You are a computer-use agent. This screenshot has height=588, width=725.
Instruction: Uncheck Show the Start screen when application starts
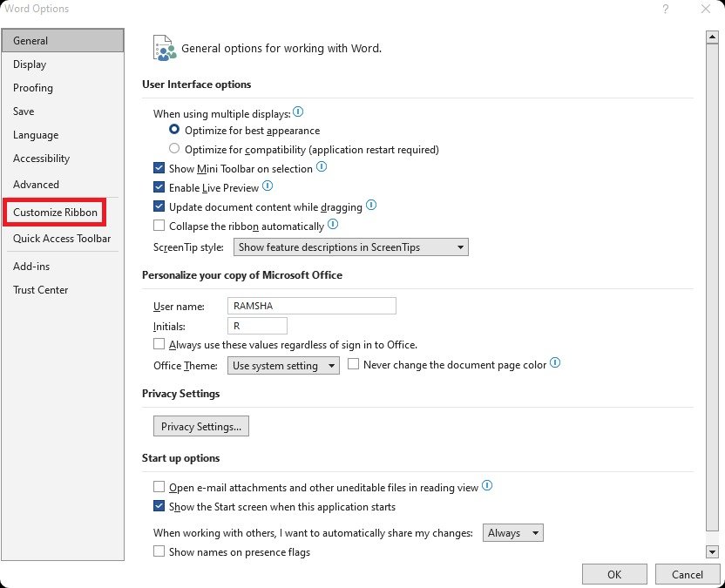(159, 506)
